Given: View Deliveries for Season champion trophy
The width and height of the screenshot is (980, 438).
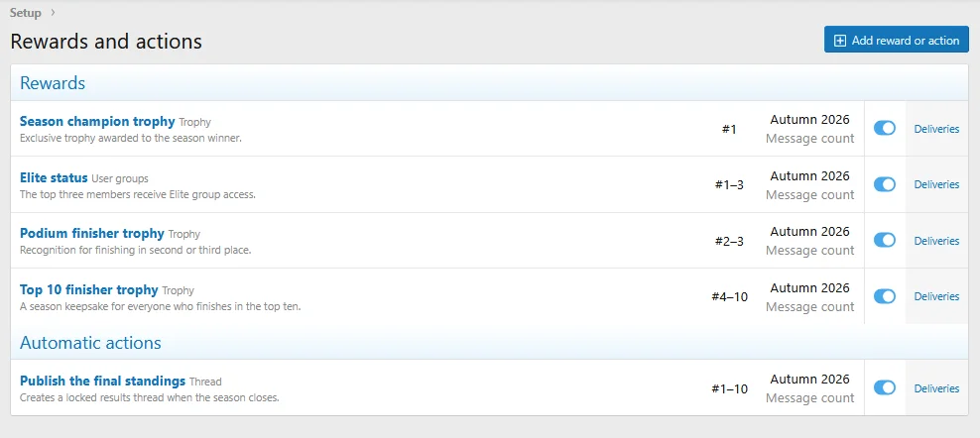Looking at the screenshot, I should (936, 129).
